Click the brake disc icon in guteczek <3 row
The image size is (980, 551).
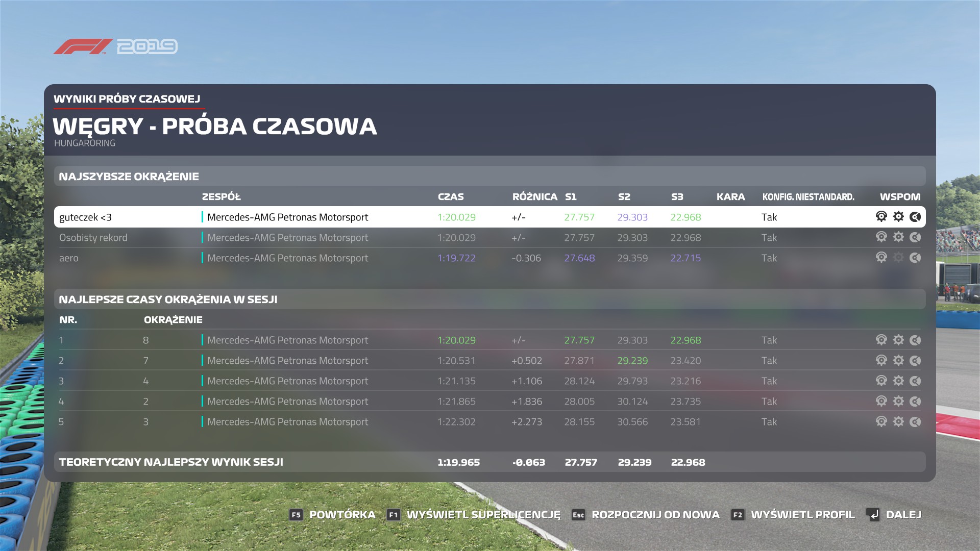click(915, 217)
